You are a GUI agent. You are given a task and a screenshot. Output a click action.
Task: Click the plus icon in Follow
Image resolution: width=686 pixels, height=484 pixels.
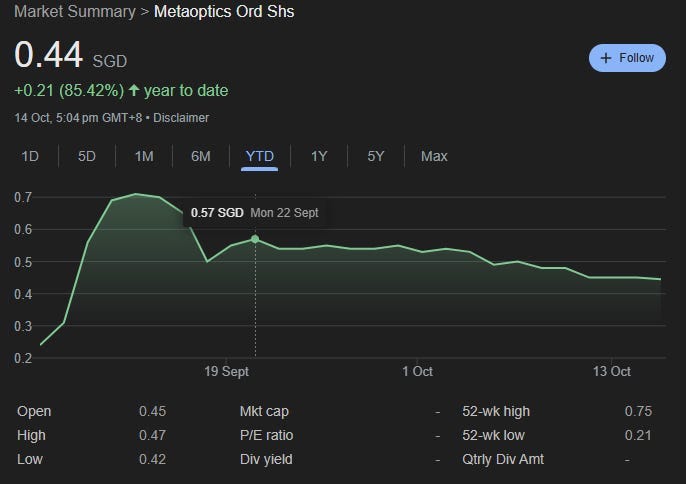click(x=606, y=58)
